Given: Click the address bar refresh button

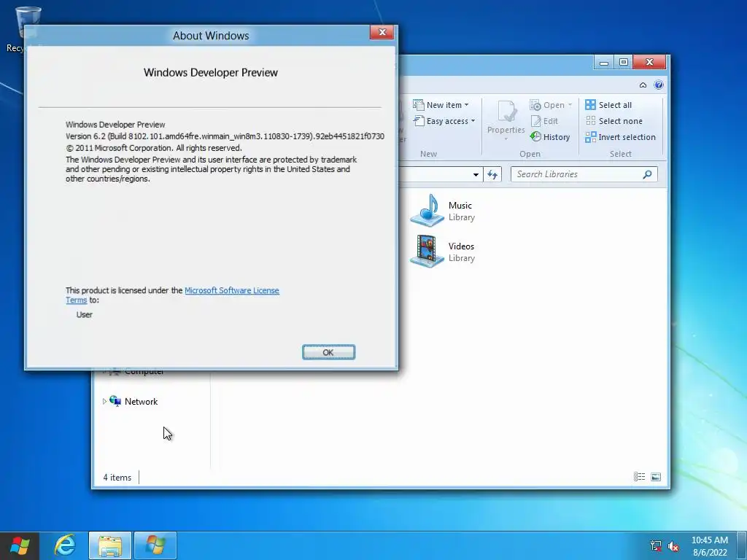Looking at the screenshot, I should pyautogui.click(x=492, y=174).
